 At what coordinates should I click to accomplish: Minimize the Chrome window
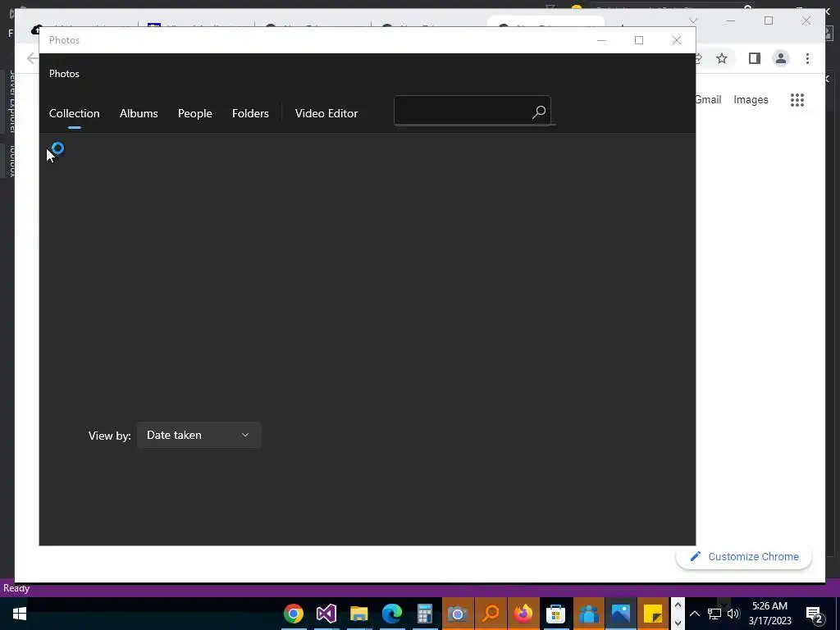click(731, 21)
